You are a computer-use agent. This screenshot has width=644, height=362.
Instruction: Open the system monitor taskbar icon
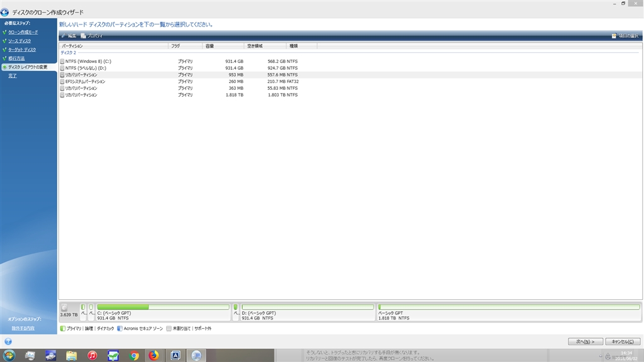tap(30, 356)
